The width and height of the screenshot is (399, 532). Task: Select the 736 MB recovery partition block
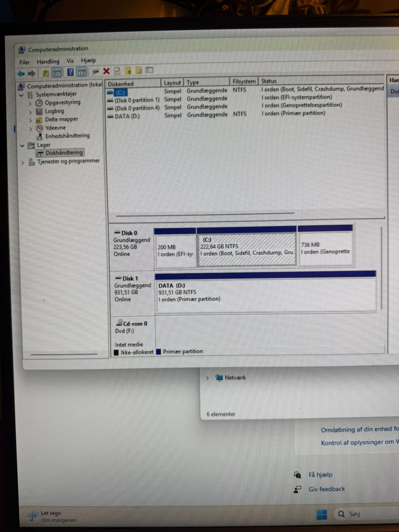click(326, 245)
